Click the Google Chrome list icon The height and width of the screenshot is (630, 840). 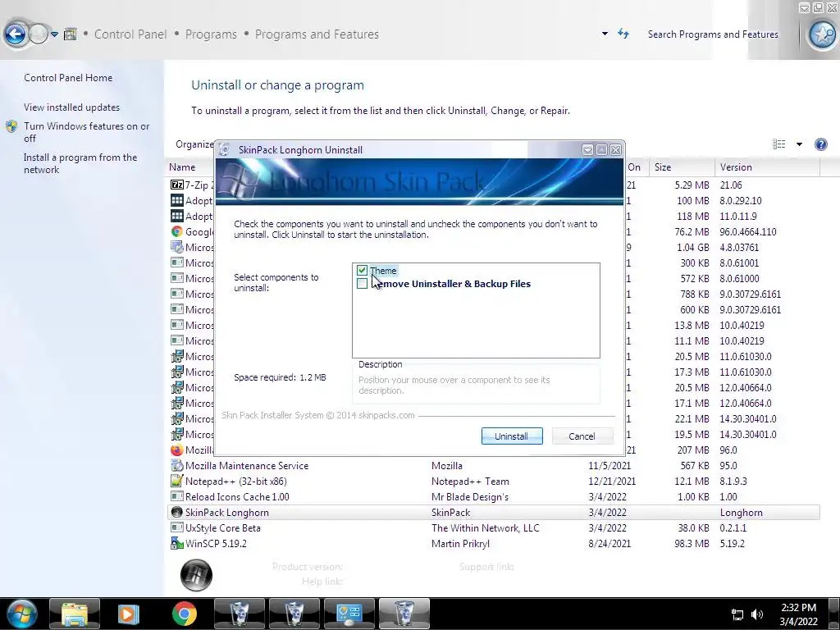[x=177, y=231]
